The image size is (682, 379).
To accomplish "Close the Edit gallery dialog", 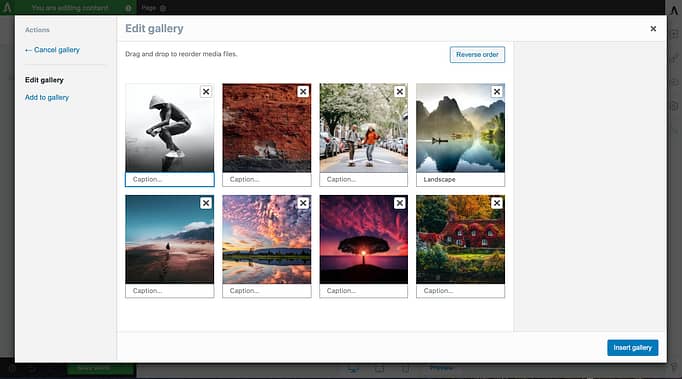I will [653, 29].
